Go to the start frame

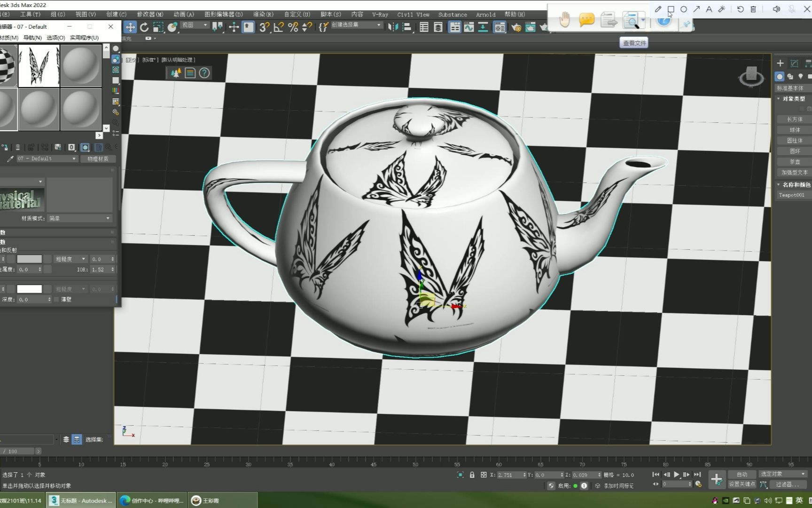point(656,475)
